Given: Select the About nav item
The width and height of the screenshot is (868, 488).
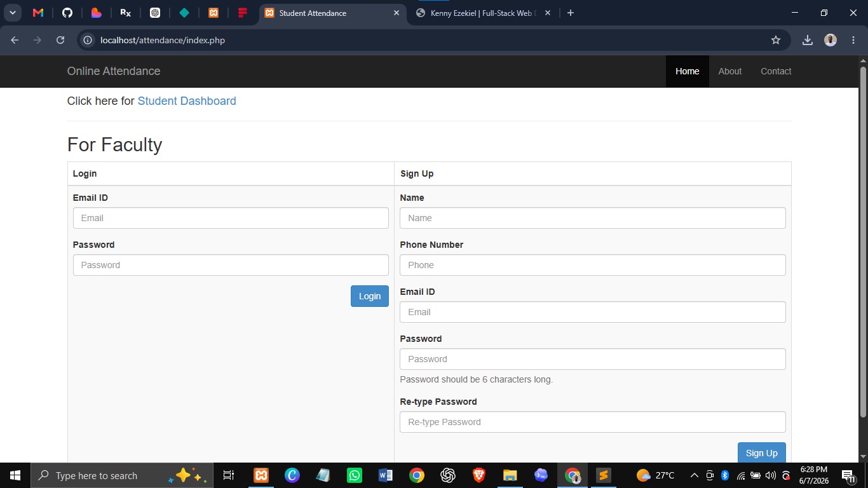Looking at the screenshot, I should click(729, 71).
